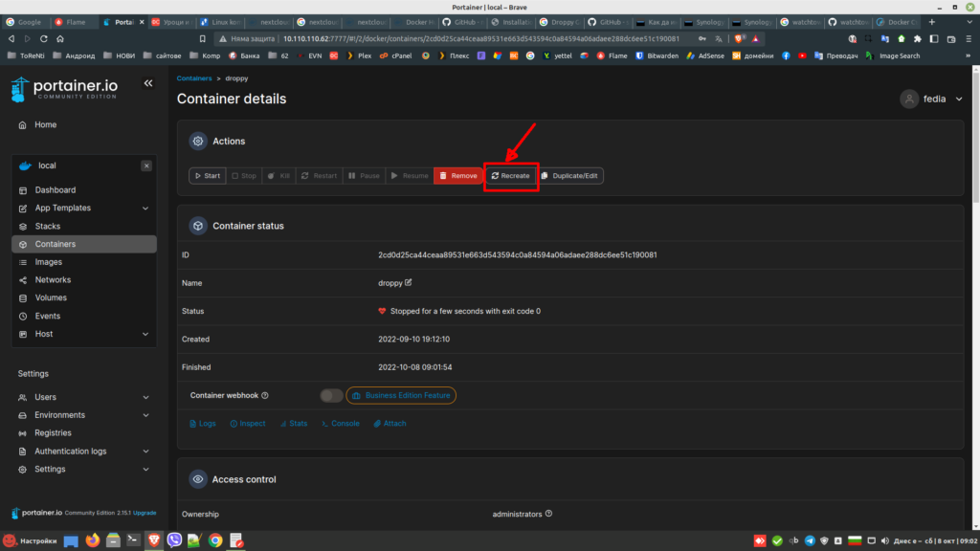
Task: Toggle the Container webhook switch
Action: coord(331,395)
